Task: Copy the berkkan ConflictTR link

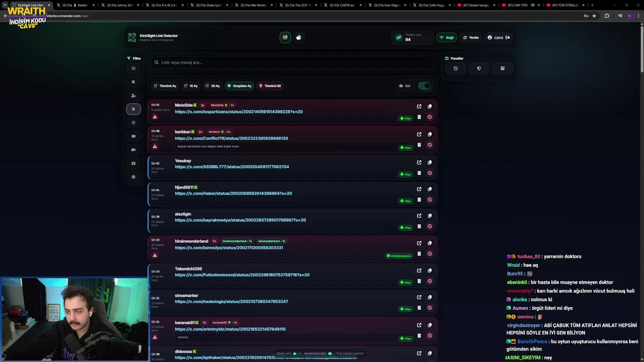Action: click(x=430, y=134)
